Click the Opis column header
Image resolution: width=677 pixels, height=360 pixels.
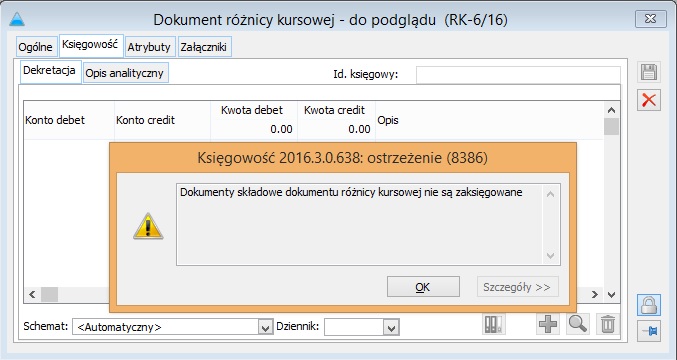(x=490, y=120)
